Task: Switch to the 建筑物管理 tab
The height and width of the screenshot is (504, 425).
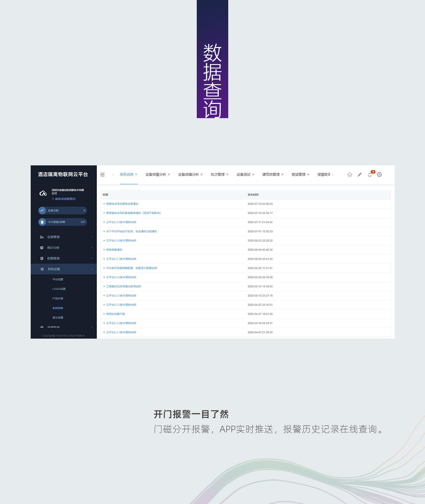Action: coord(271,174)
